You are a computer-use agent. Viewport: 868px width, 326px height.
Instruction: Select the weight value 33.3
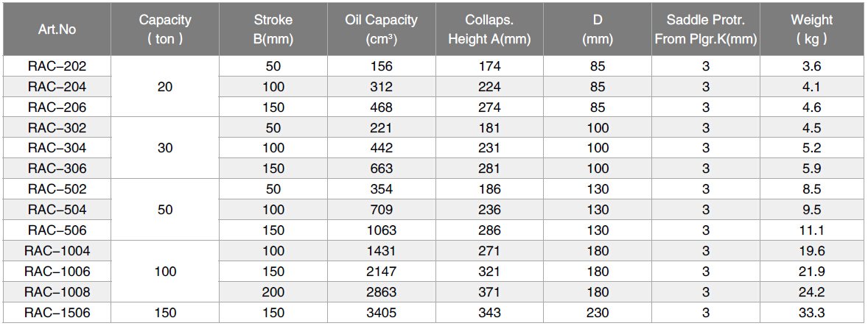click(811, 313)
